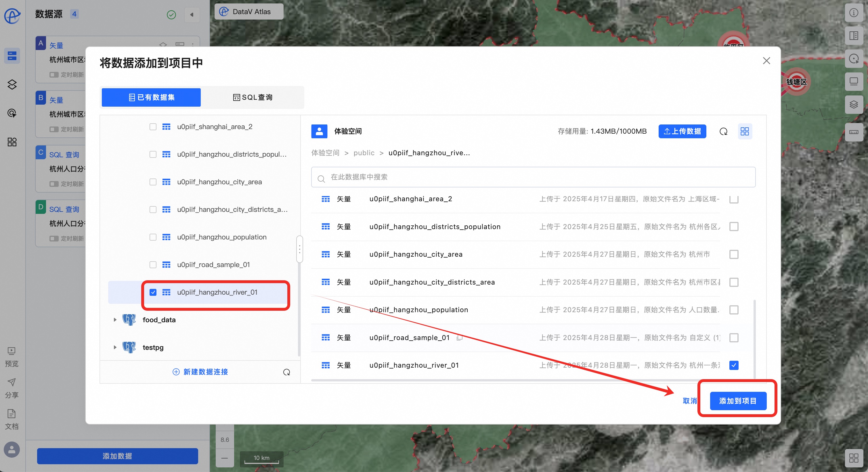Click the 添加到项目 button
Screen dimensions: 868x472
(738, 401)
